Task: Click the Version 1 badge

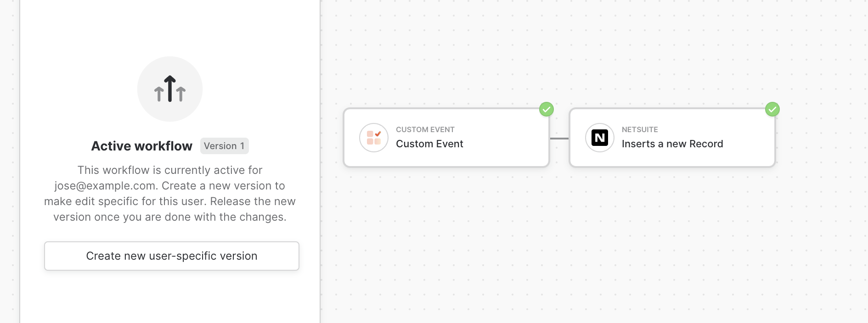Action: click(224, 146)
